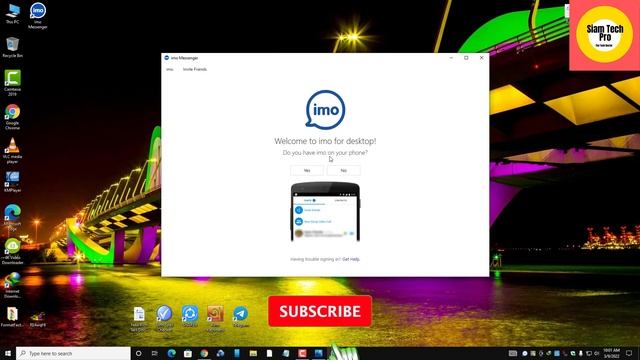Open Internet Download Manager shortcut

[12, 285]
